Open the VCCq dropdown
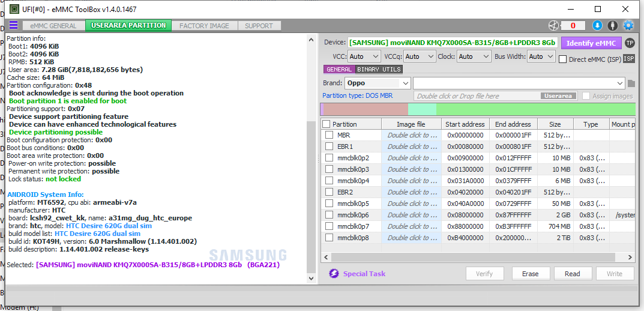The height and width of the screenshot is (311, 644). 420,56
